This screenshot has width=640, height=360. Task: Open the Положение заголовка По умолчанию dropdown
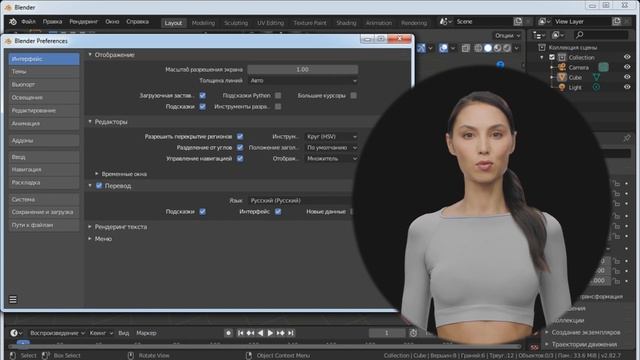click(331, 147)
